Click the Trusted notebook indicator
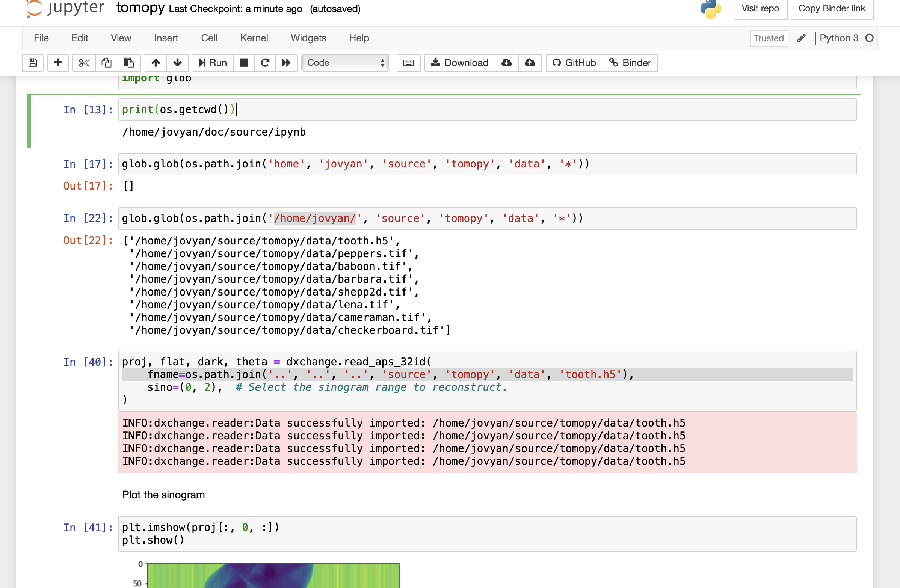Viewport: 900px width, 588px height. tap(769, 38)
